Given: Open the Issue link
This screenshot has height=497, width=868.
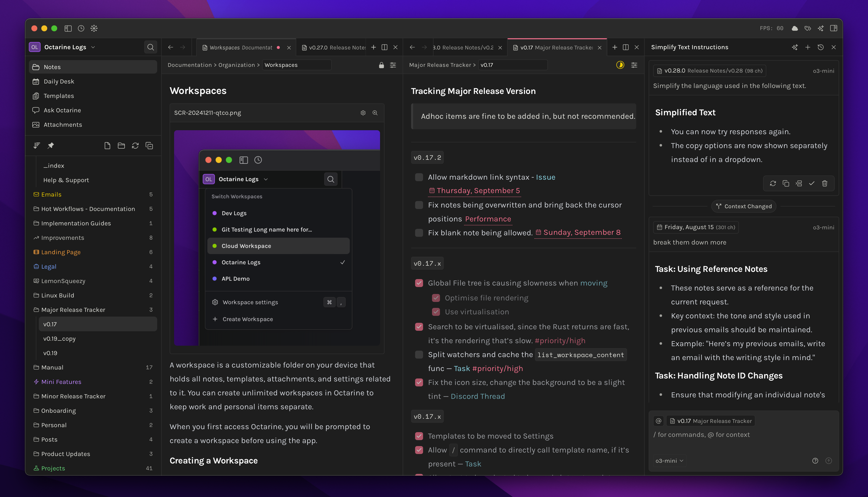Looking at the screenshot, I should [x=545, y=177].
